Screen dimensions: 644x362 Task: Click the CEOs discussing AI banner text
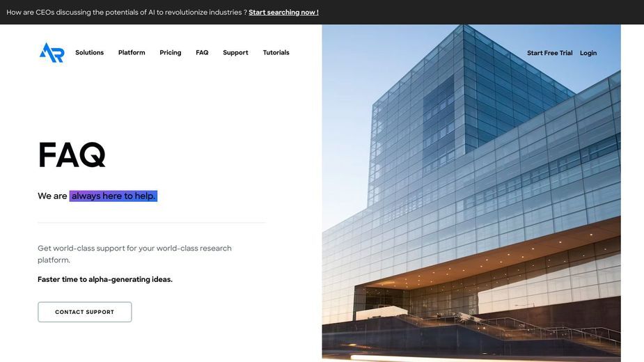pyautogui.click(x=127, y=13)
